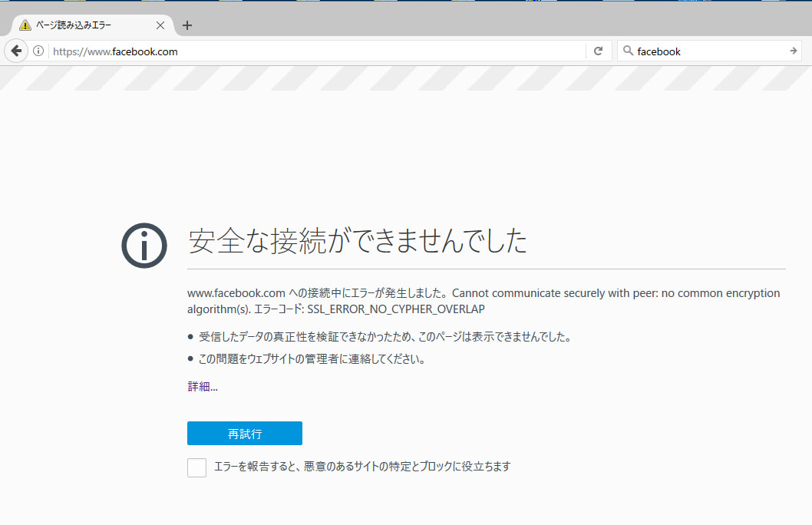Open site information icon in address bar
The width and height of the screenshot is (812, 525).
[x=38, y=51]
